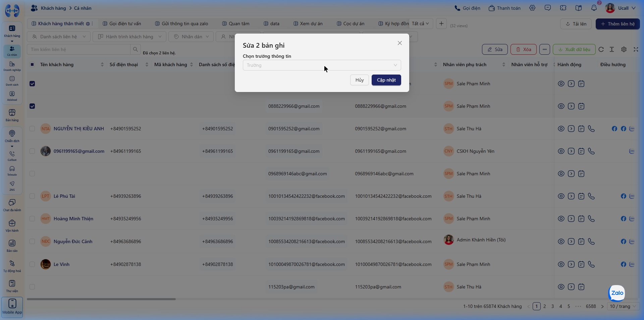
Task: Open Báo cáo sidebar item
Action: click(12, 246)
